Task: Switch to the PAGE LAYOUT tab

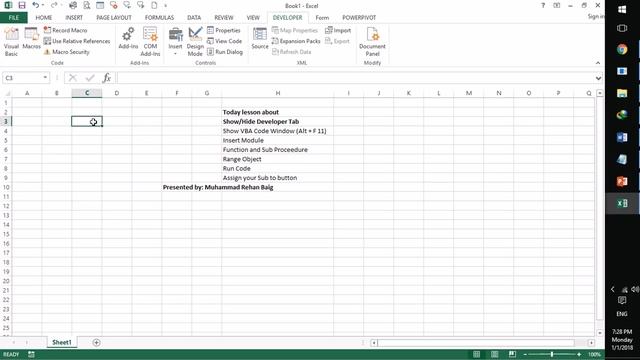Action: [x=114, y=18]
